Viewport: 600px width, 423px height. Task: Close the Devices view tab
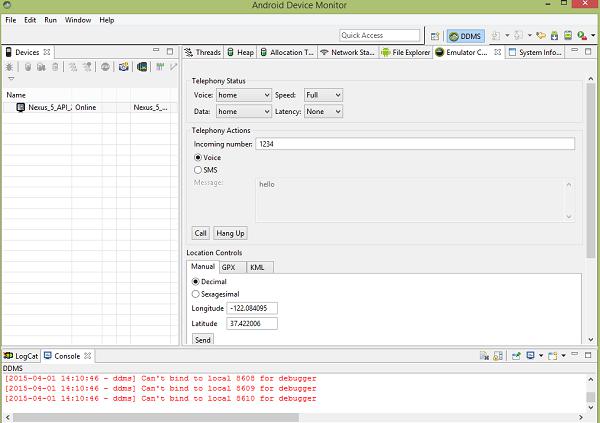[47, 52]
